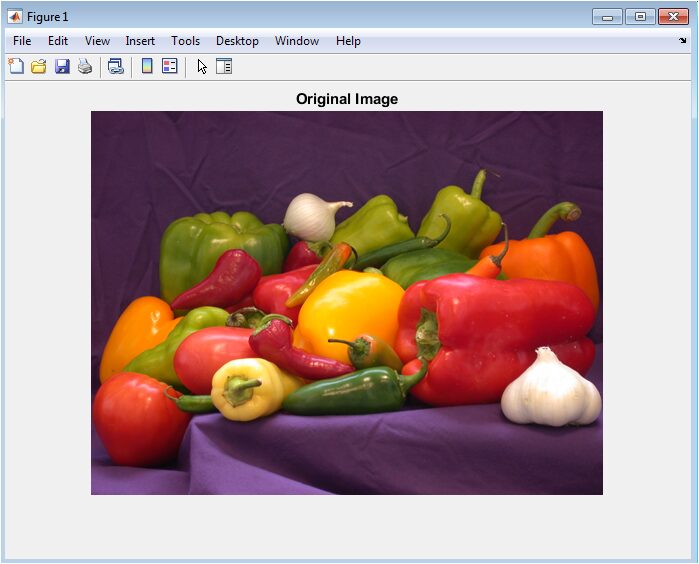Open a file with the folder icon
The height and width of the screenshot is (564, 699).
click(x=39, y=67)
